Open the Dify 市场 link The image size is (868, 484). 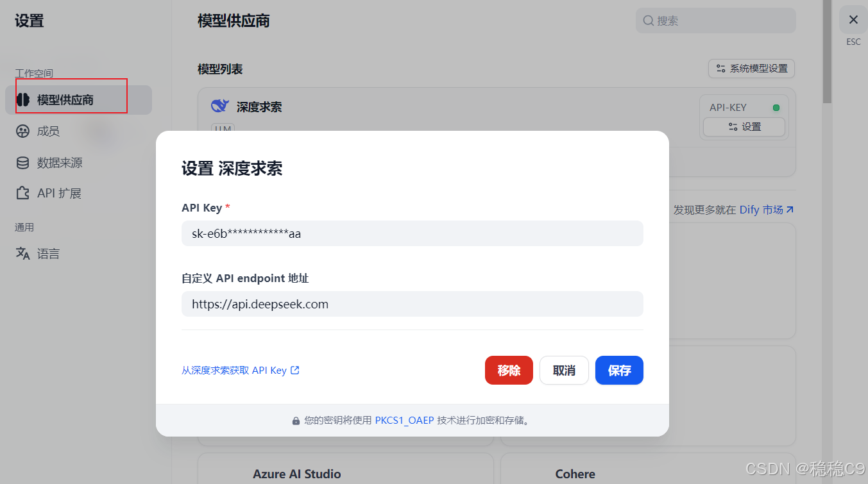click(767, 210)
